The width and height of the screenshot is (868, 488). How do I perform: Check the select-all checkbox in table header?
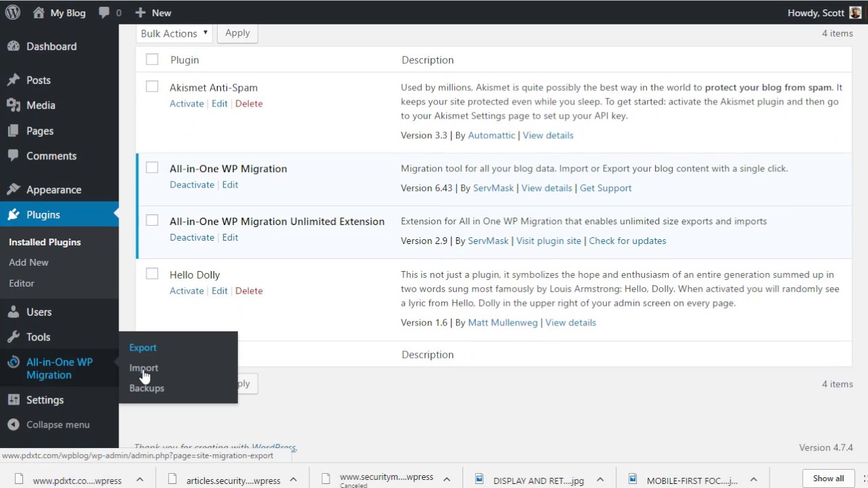click(x=152, y=60)
